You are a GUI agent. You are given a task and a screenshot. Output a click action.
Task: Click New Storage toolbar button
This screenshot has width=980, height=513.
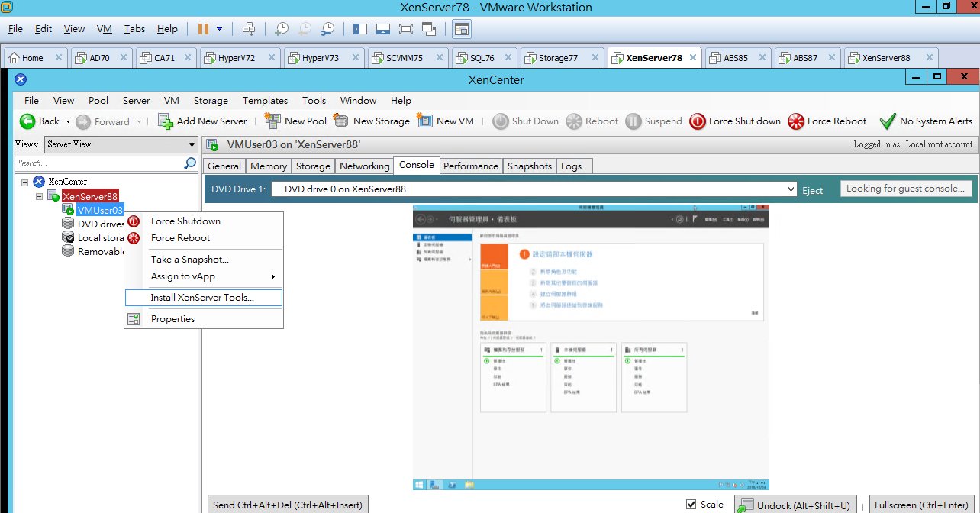[x=372, y=121]
